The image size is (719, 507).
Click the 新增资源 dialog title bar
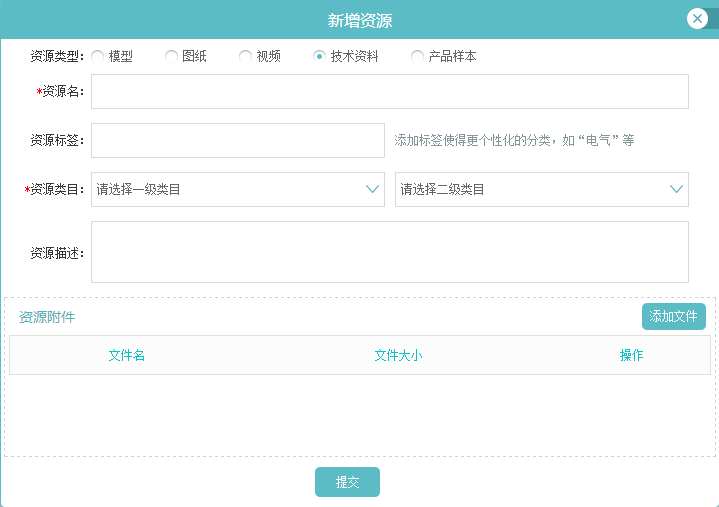(x=360, y=20)
